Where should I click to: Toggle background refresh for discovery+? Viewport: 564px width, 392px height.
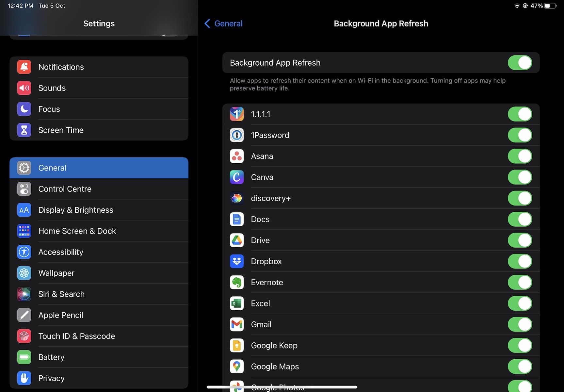(520, 198)
